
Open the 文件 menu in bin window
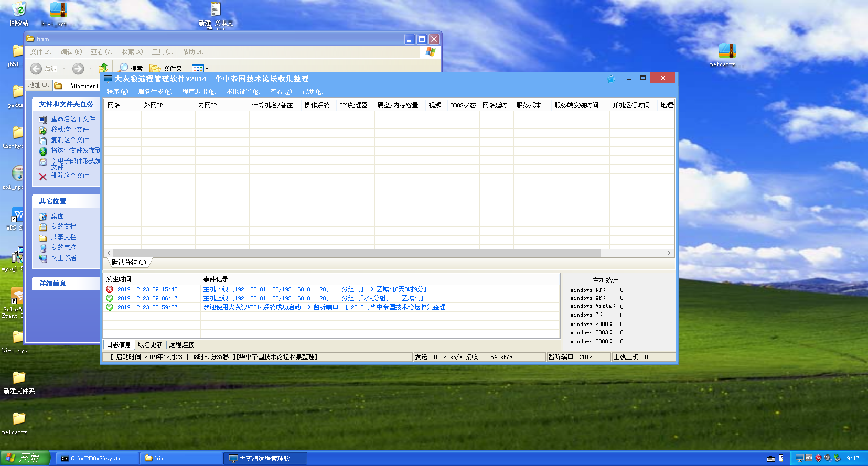(x=40, y=52)
